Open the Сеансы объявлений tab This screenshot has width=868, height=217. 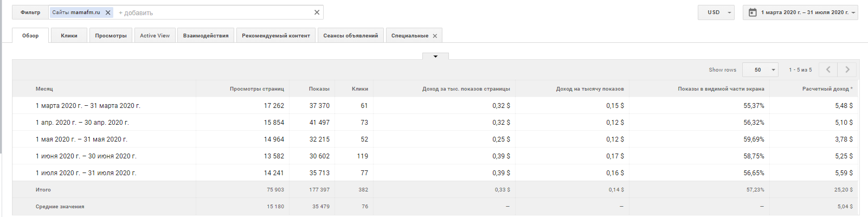(x=350, y=36)
